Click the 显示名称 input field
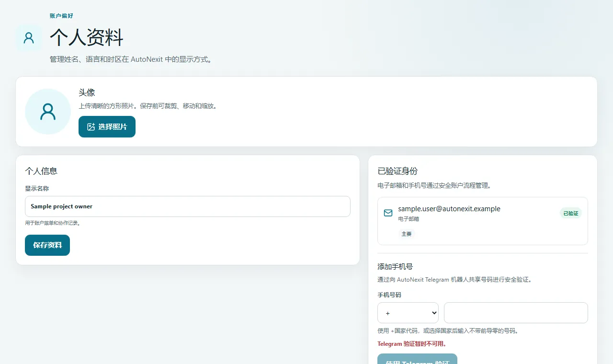613x364 pixels. coord(188,206)
